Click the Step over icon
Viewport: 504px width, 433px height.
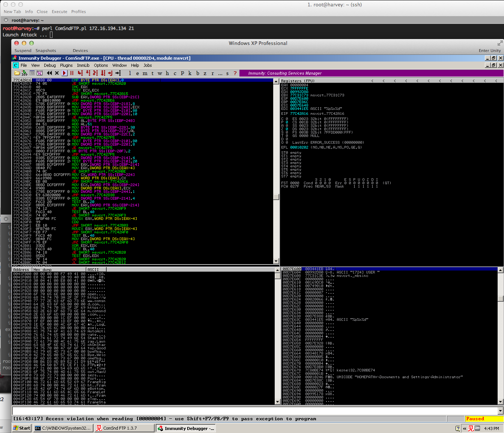(x=88, y=73)
